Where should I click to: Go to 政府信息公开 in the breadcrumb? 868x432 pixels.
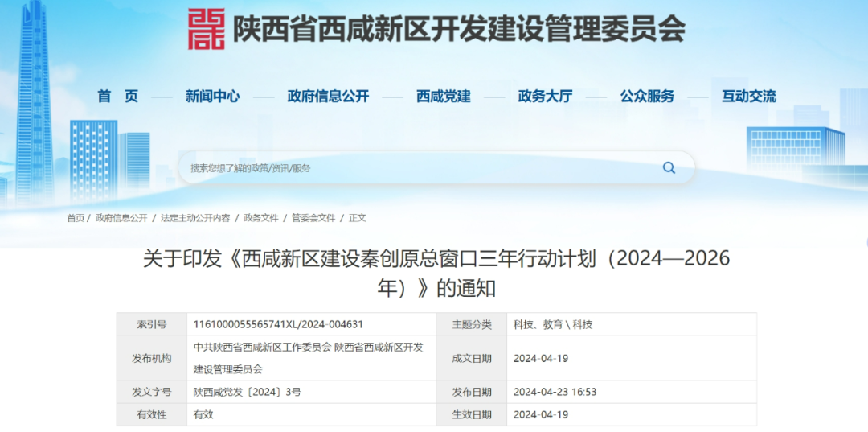121,218
